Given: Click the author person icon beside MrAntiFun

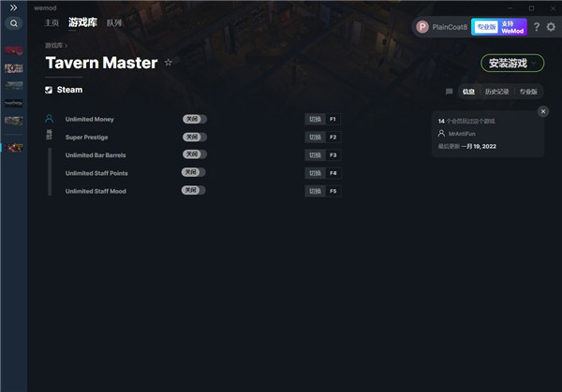Looking at the screenshot, I should 441,134.
